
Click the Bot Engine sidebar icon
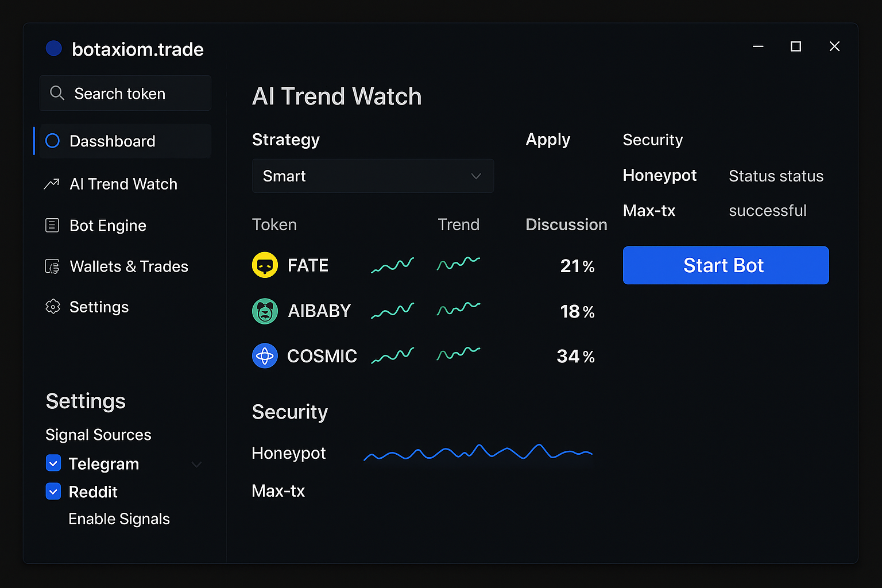(x=52, y=225)
